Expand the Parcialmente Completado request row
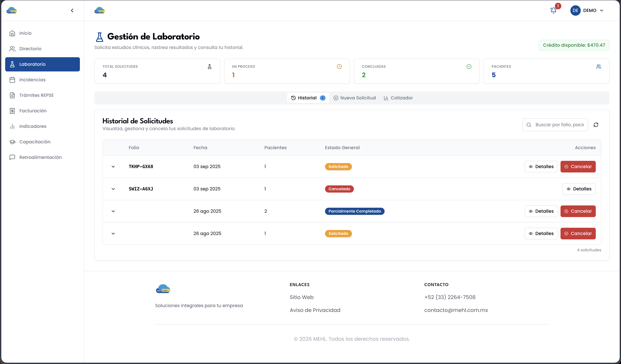Screen dimensions: 621x364 coord(113,211)
